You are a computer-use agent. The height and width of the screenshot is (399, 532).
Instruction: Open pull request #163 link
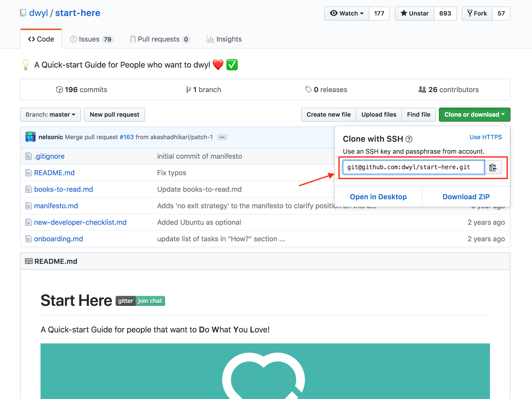[x=127, y=137]
